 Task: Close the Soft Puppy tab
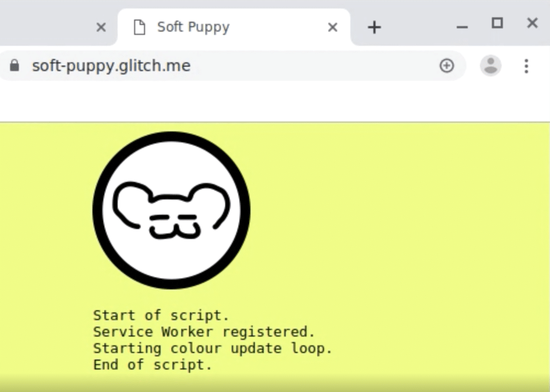333,27
